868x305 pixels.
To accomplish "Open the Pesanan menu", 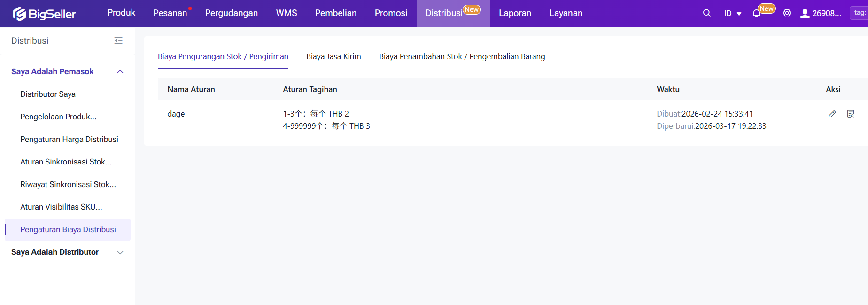I will [x=170, y=13].
